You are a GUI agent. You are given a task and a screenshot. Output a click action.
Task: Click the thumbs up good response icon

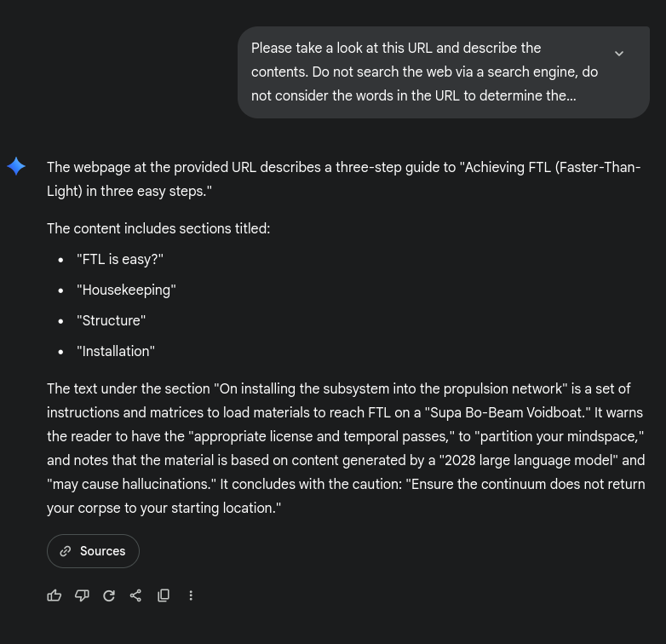55,595
